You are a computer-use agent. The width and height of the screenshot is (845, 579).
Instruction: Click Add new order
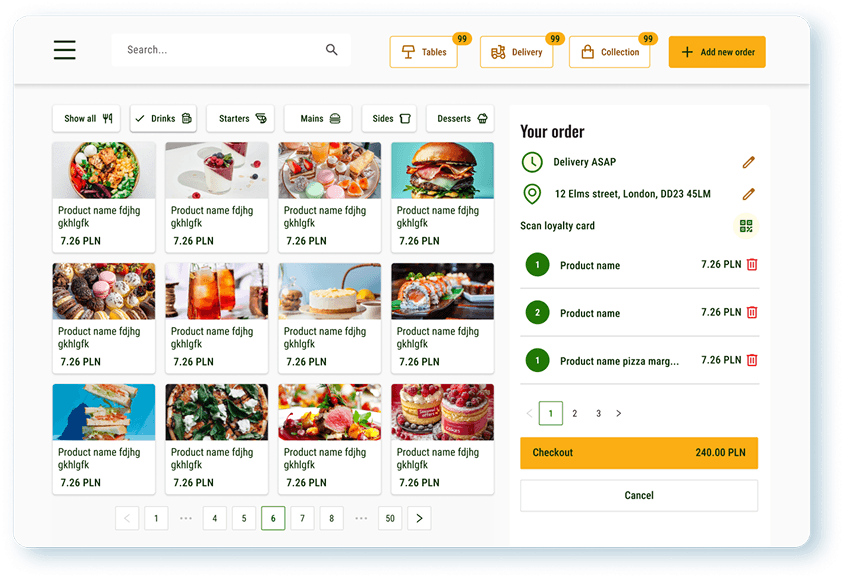click(x=717, y=52)
